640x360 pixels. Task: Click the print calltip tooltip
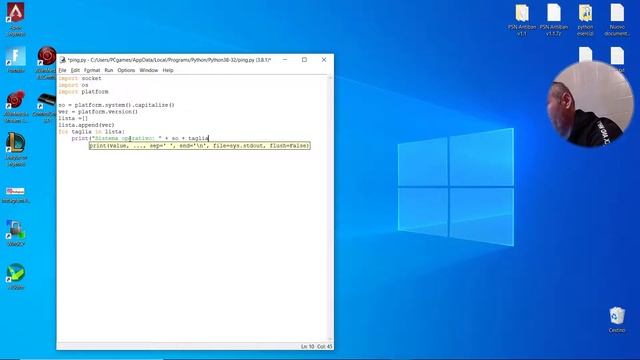pos(200,146)
